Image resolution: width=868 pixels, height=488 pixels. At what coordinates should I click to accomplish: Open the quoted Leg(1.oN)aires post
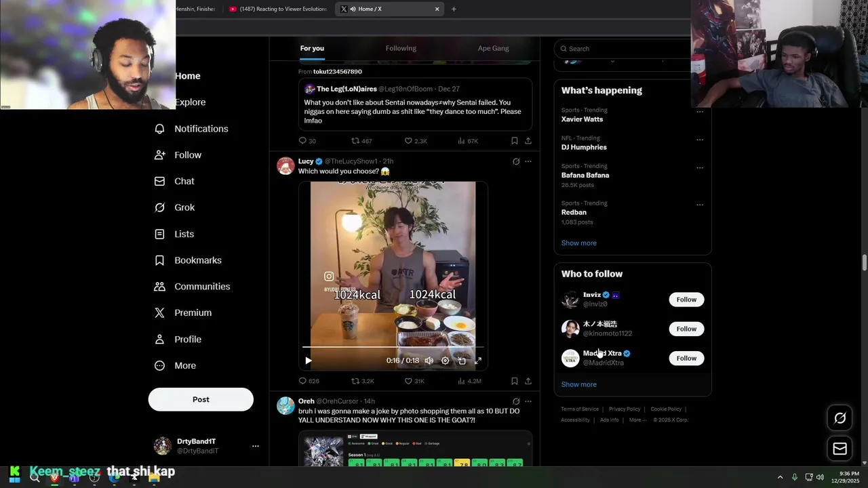coord(415,104)
